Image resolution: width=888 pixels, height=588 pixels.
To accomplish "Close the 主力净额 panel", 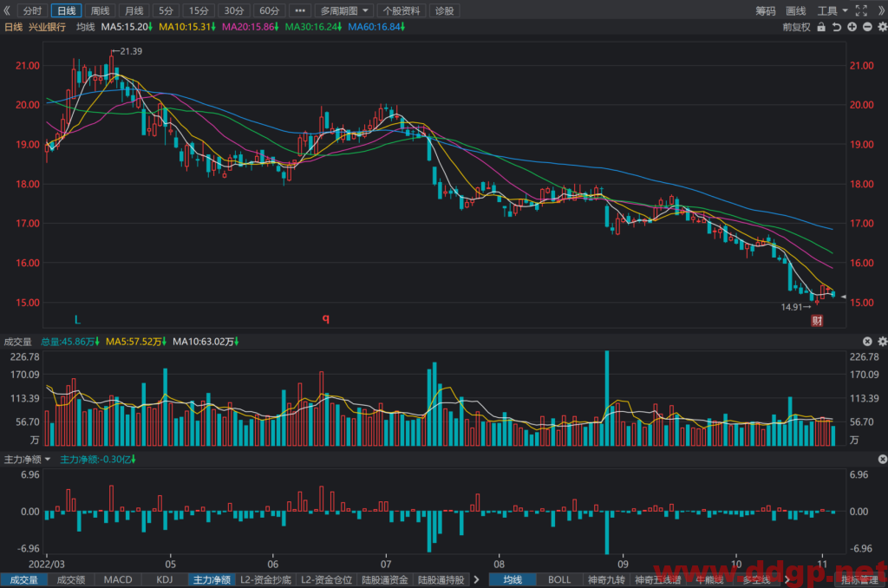I will (x=882, y=459).
